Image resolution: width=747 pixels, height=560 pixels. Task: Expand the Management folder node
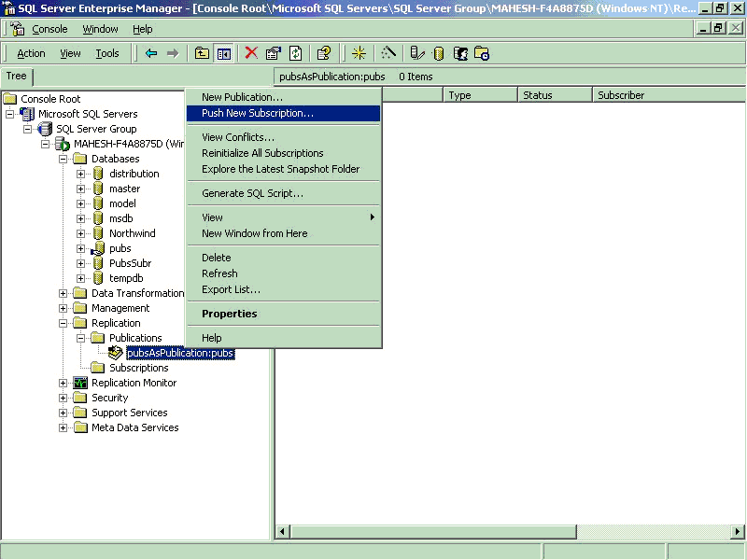click(63, 308)
